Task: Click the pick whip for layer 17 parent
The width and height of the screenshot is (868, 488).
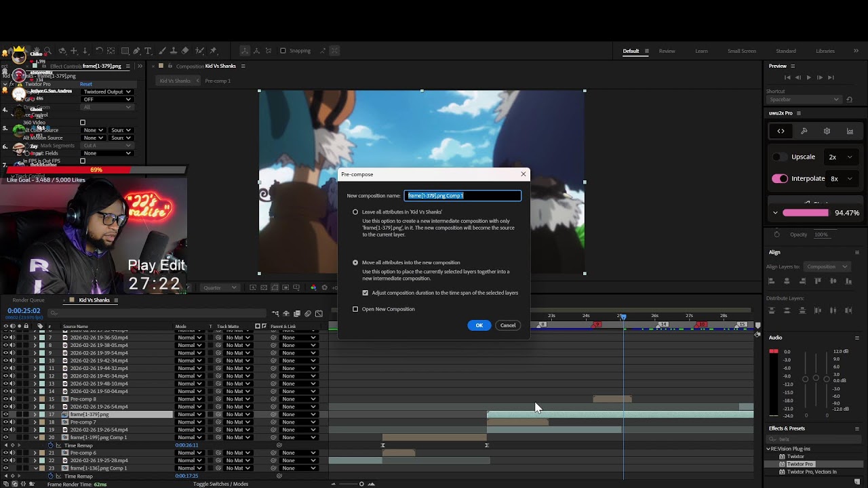Action: 273,414
